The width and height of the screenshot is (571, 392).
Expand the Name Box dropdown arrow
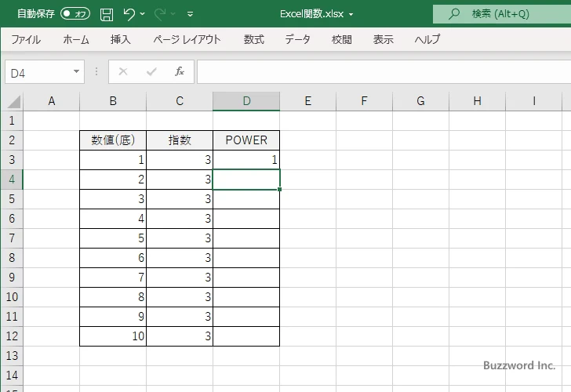77,71
